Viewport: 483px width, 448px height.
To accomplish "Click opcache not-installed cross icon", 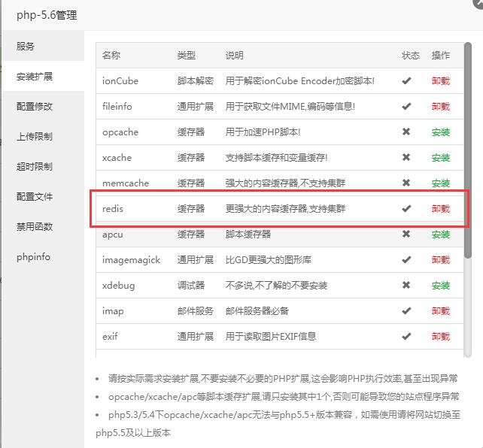I will 406,132.
